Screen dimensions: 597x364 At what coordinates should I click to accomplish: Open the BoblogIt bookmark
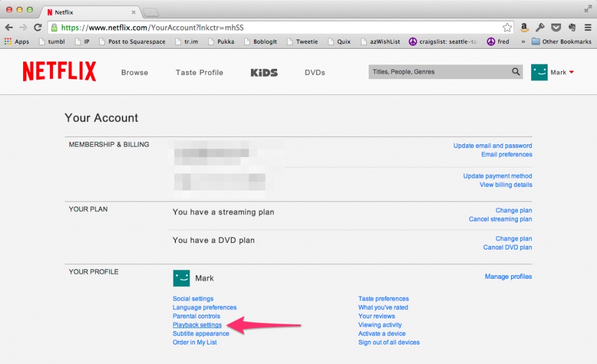click(261, 41)
